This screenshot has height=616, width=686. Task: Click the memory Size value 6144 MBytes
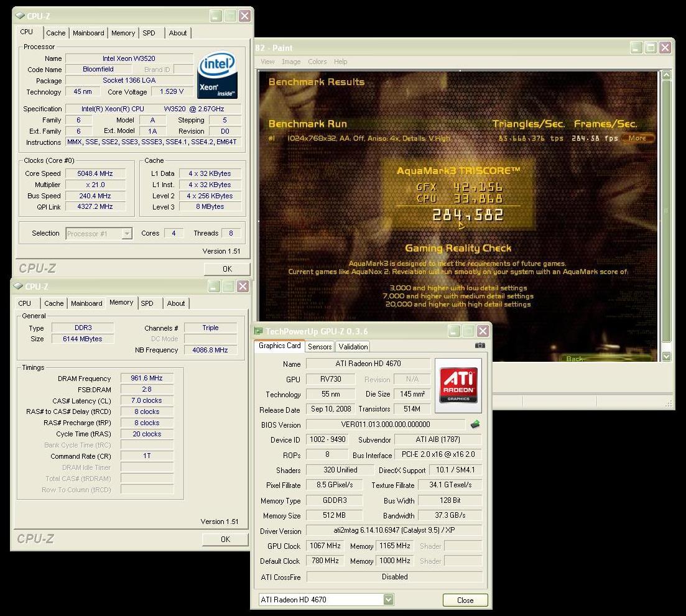tap(82, 339)
